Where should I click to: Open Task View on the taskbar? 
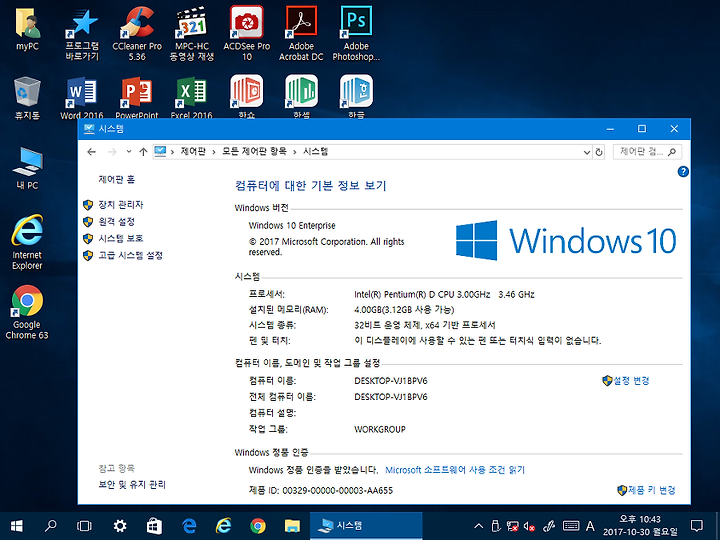click(84, 526)
